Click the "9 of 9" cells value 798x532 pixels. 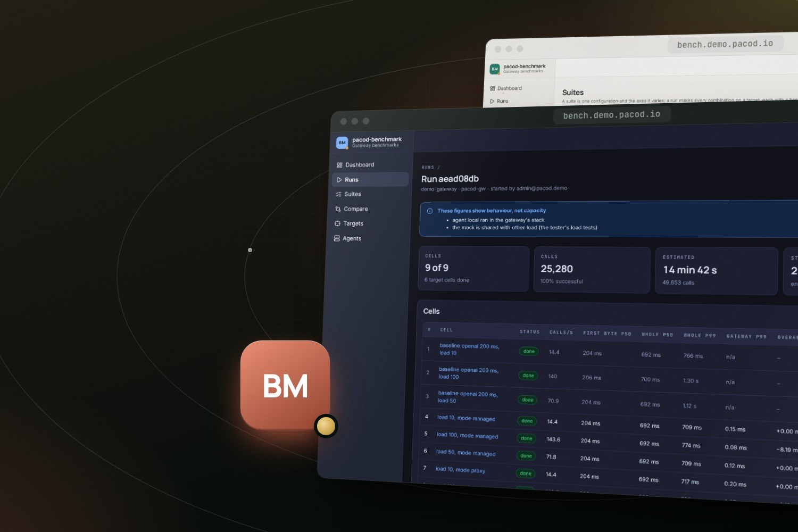(x=437, y=268)
